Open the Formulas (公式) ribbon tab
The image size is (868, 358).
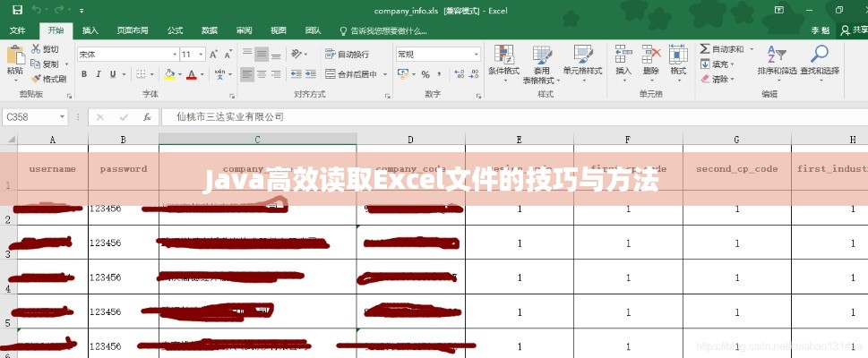pyautogui.click(x=175, y=30)
